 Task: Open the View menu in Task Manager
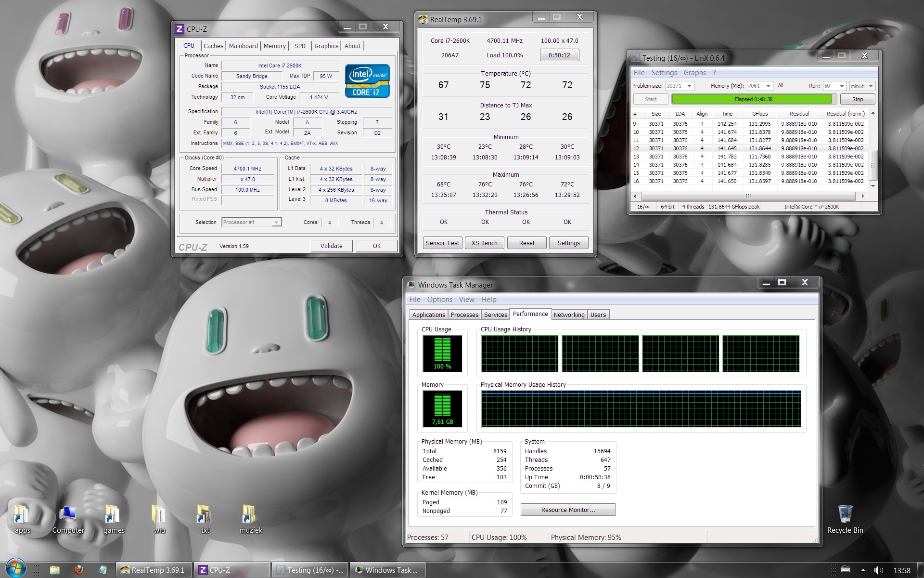tap(466, 299)
